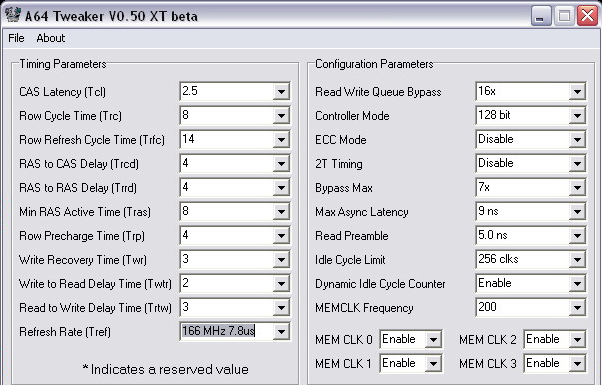Viewport: 602px width, 385px height.
Task: Expand Min RAS Active Time (Tras) dropdown
Action: click(x=281, y=212)
